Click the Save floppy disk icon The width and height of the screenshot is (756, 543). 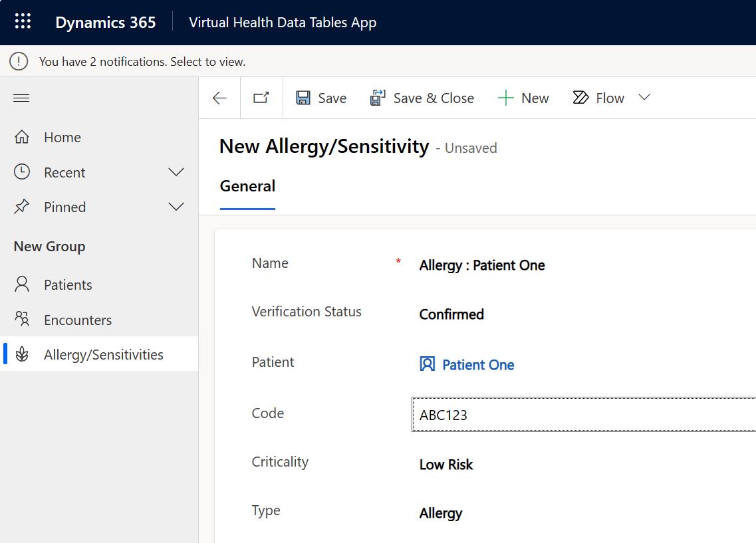click(x=303, y=98)
